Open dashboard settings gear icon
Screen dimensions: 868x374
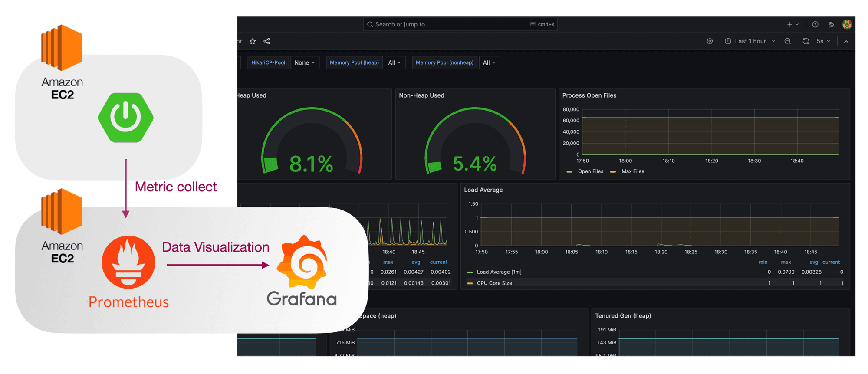coord(710,41)
